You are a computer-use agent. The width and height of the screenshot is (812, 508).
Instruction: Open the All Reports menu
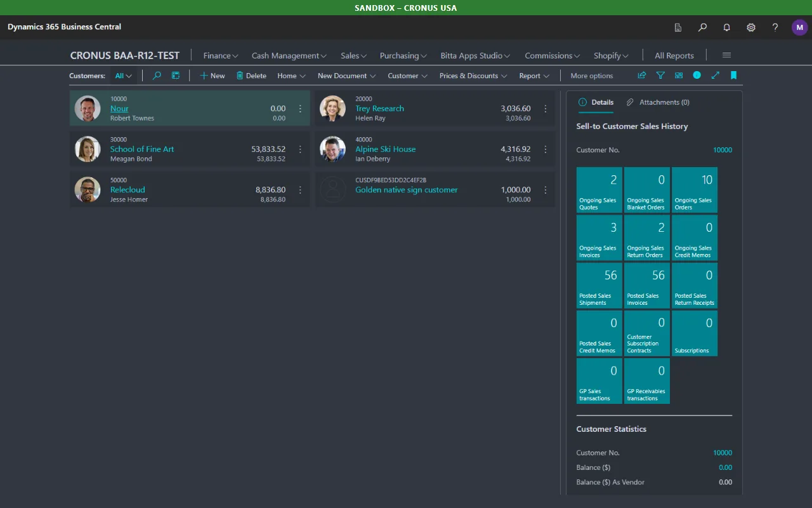click(674, 55)
